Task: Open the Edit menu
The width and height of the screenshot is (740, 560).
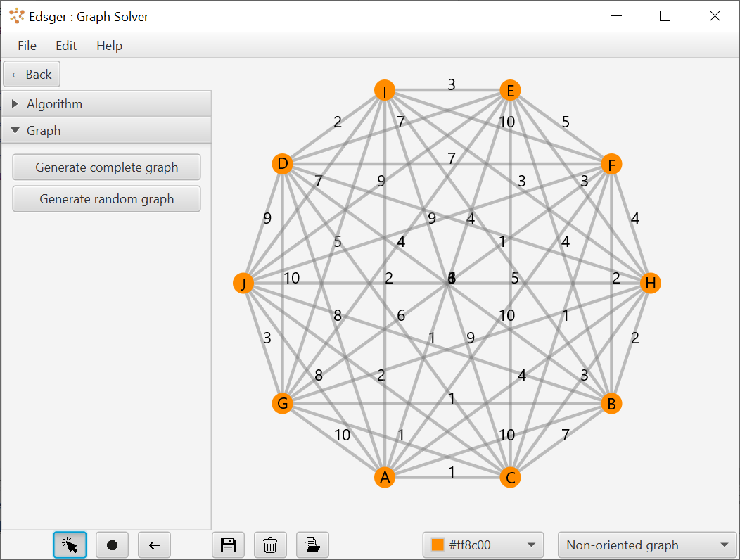Action: (x=66, y=45)
